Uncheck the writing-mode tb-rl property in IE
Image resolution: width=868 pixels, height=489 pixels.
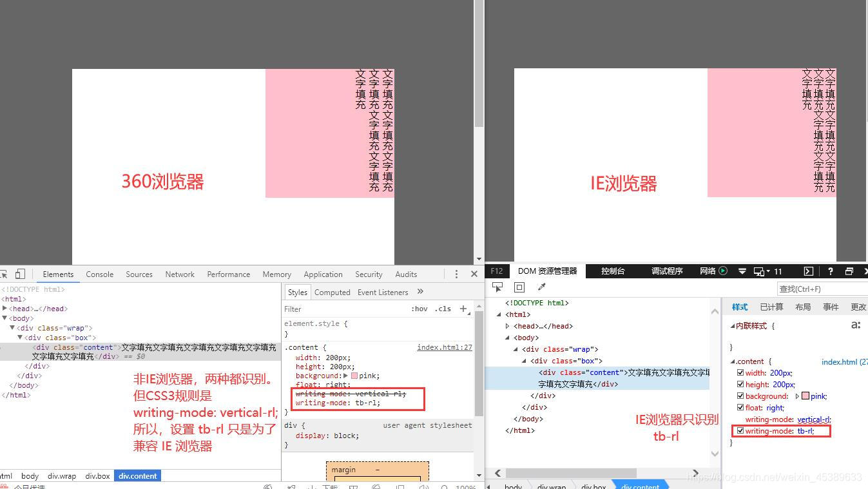click(x=740, y=430)
